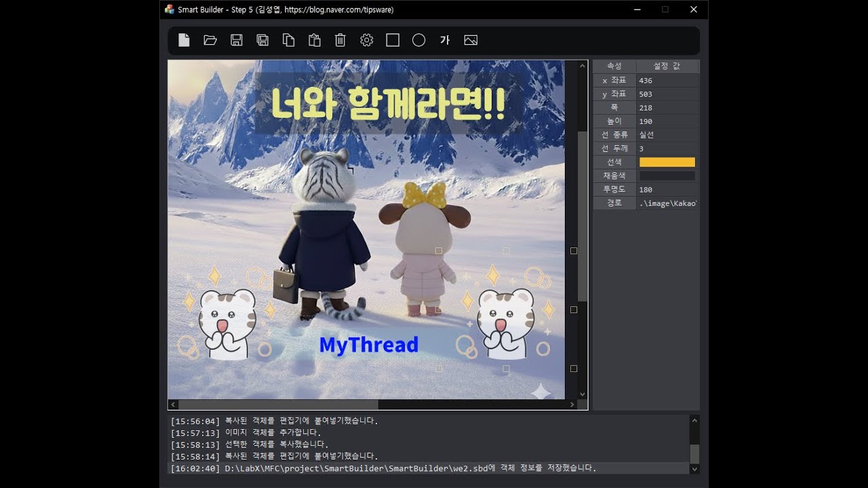Viewport: 868px width, 488px height.
Task: Click the save-all double floppy icon
Action: [262, 40]
